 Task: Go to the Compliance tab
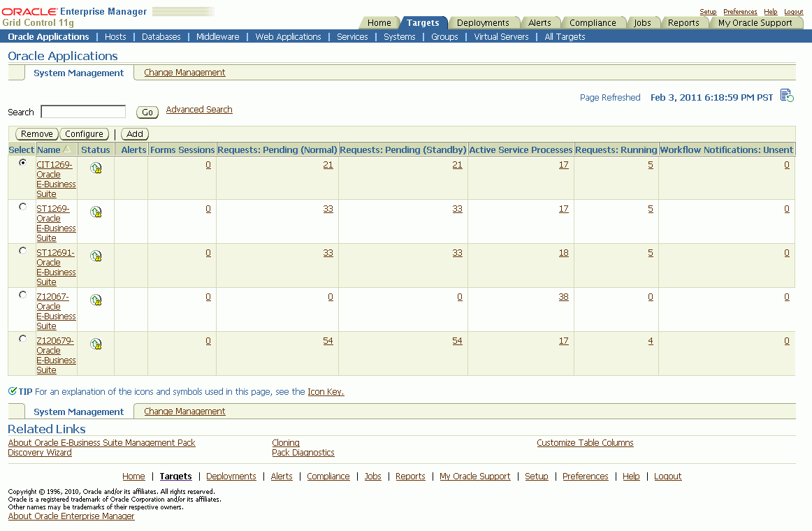[593, 23]
